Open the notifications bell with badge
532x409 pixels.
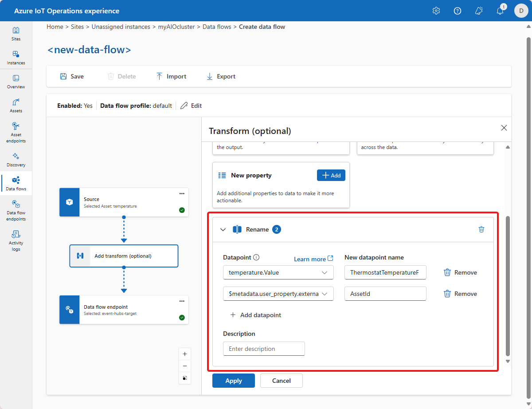point(500,11)
